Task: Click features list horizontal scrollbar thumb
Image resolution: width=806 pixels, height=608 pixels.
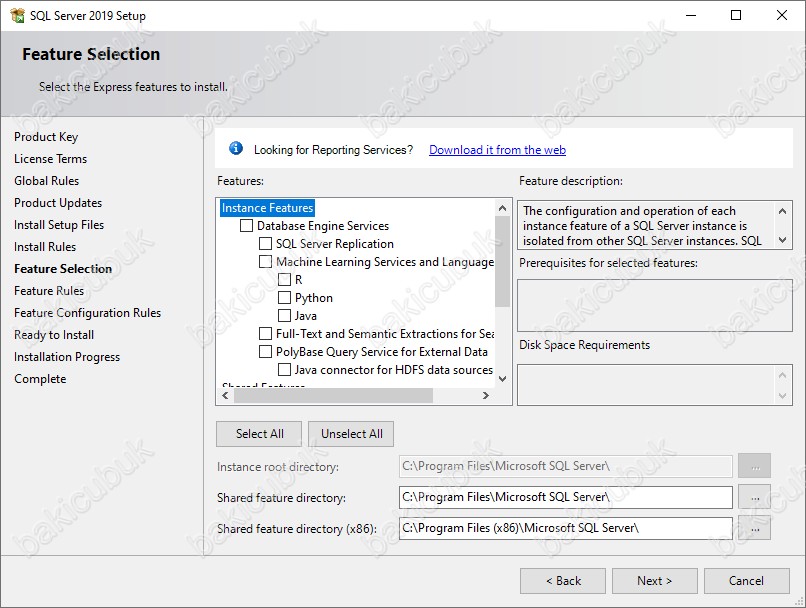Action: [334, 395]
